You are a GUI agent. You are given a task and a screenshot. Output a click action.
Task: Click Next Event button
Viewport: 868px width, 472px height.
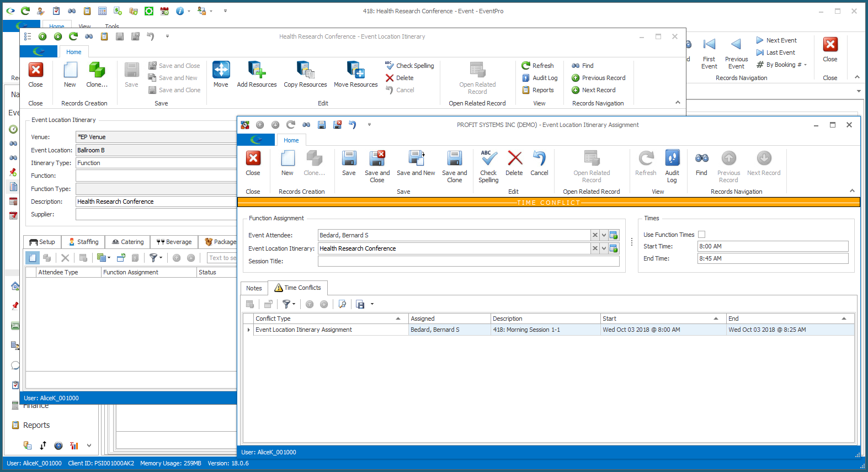pos(776,40)
